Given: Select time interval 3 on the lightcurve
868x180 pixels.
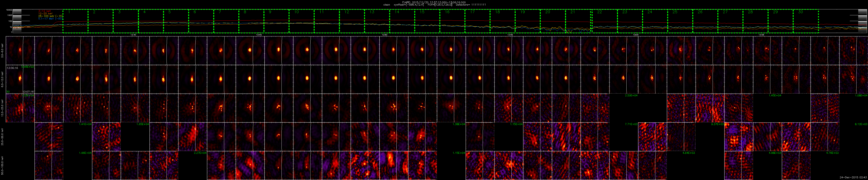Looking at the screenshot, I should coord(126,21).
